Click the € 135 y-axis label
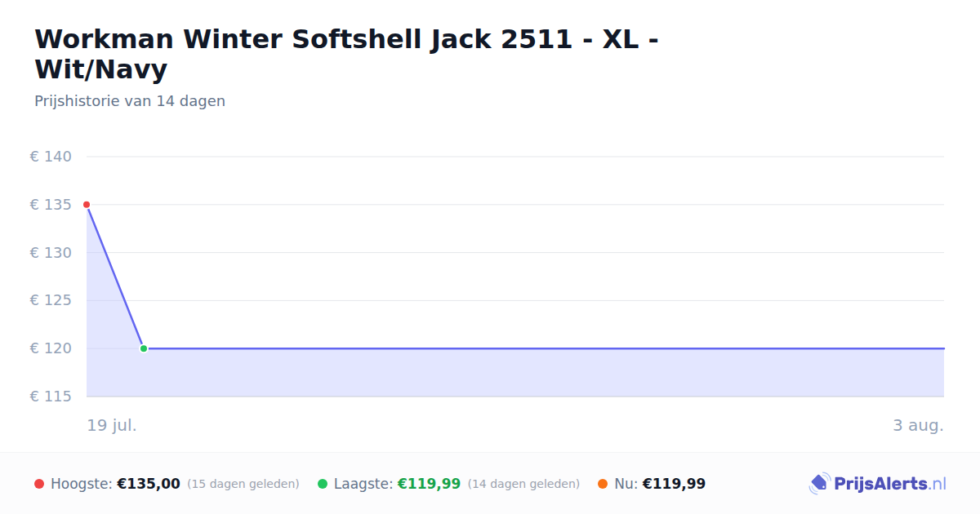 click(51, 205)
